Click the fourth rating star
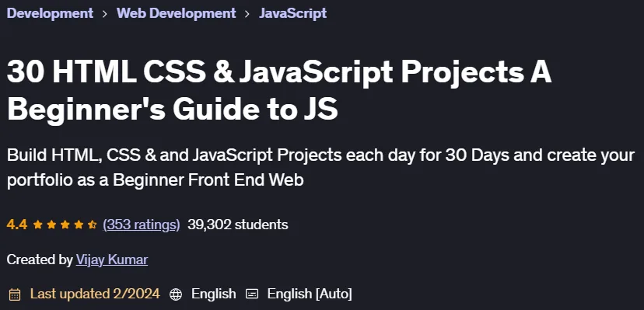644x310 pixels. point(79,225)
